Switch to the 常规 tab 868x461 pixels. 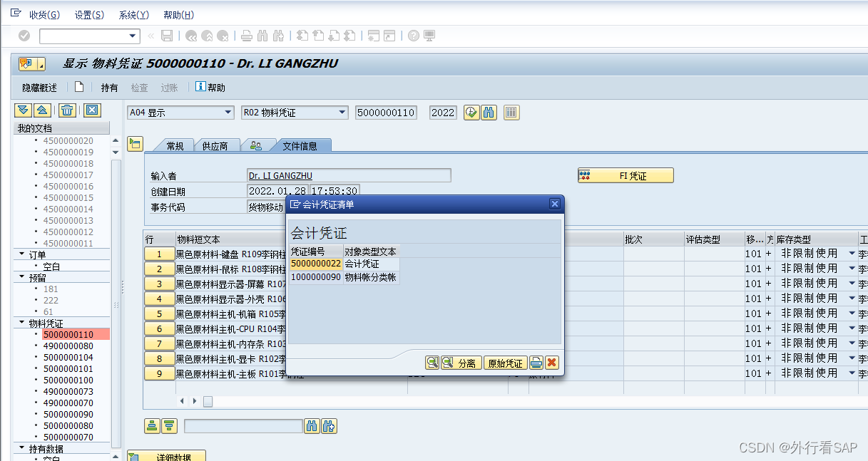point(175,145)
